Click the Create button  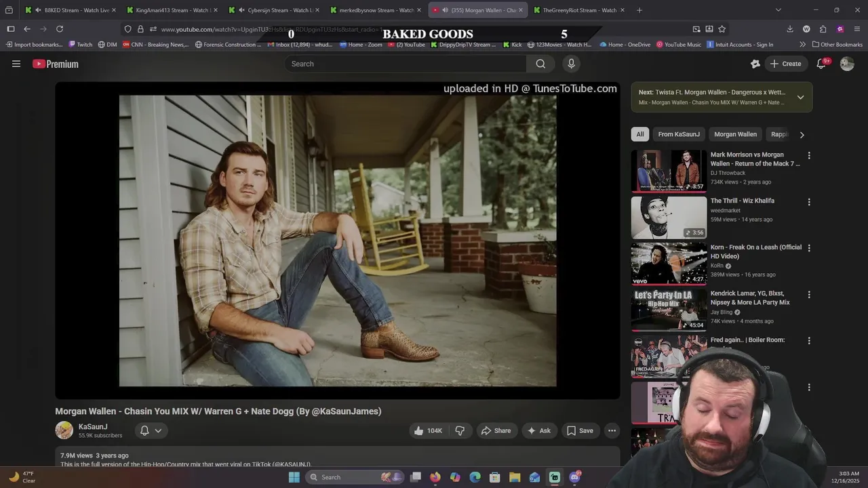pyautogui.click(x=785, y=64)
